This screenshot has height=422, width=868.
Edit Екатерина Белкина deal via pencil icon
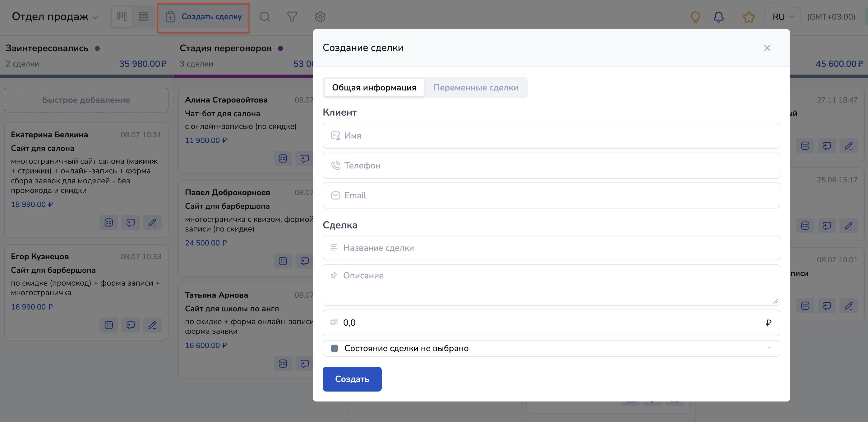(x=152, y=222)
